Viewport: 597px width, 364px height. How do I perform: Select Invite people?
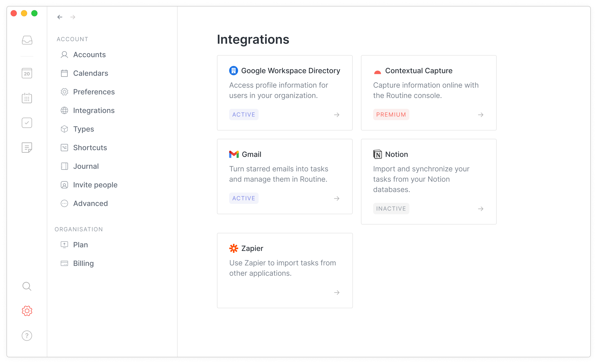(x=95, y=185)
